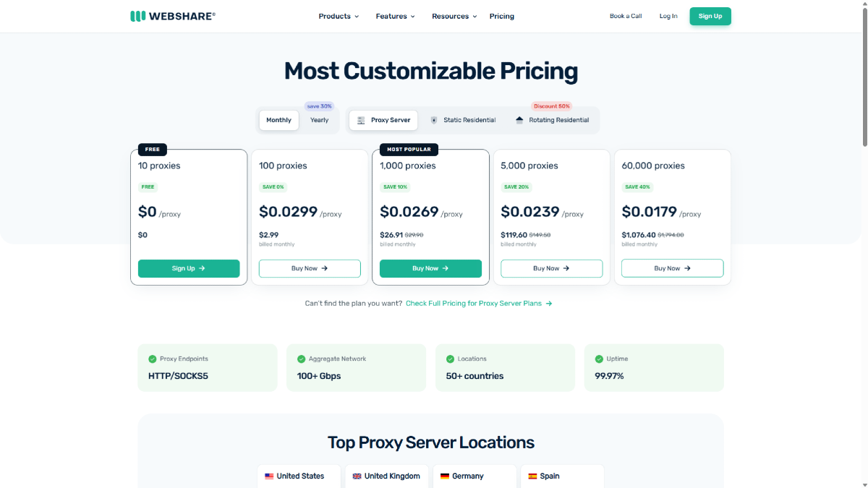Click Sign Up on the free 10 proxies plan

point(189,268)
